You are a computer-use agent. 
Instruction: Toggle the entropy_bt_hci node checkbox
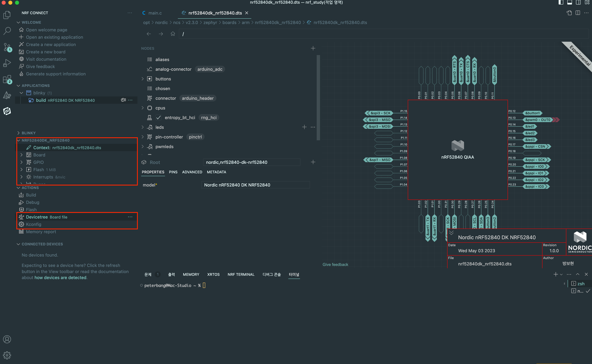tap(158, 117)
